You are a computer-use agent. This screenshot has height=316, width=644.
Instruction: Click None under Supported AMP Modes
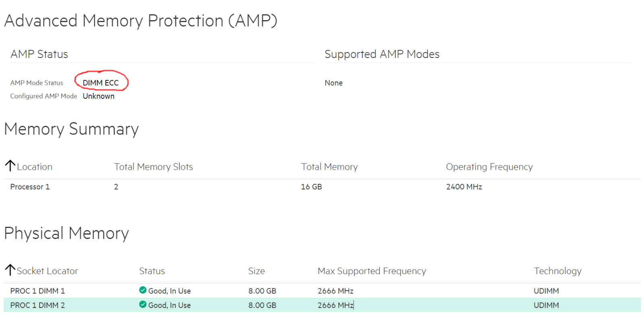click(x=334, y=83)
